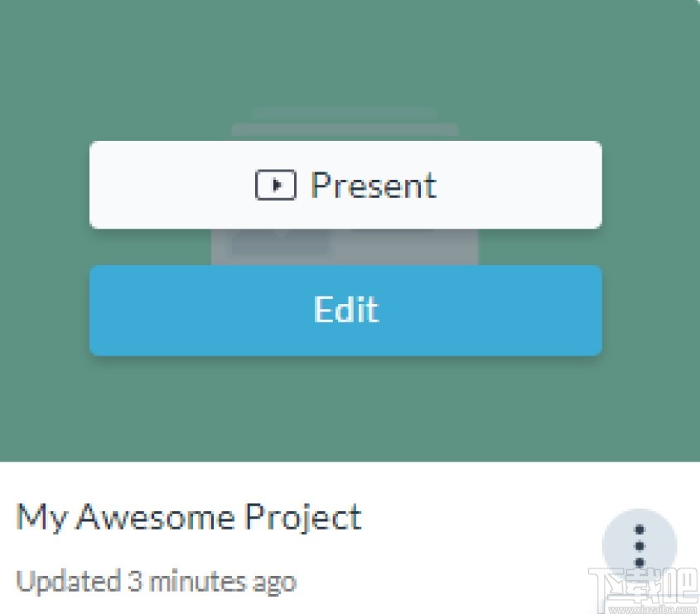Click the faded slide placeholder icon

(x=345, y=248)
